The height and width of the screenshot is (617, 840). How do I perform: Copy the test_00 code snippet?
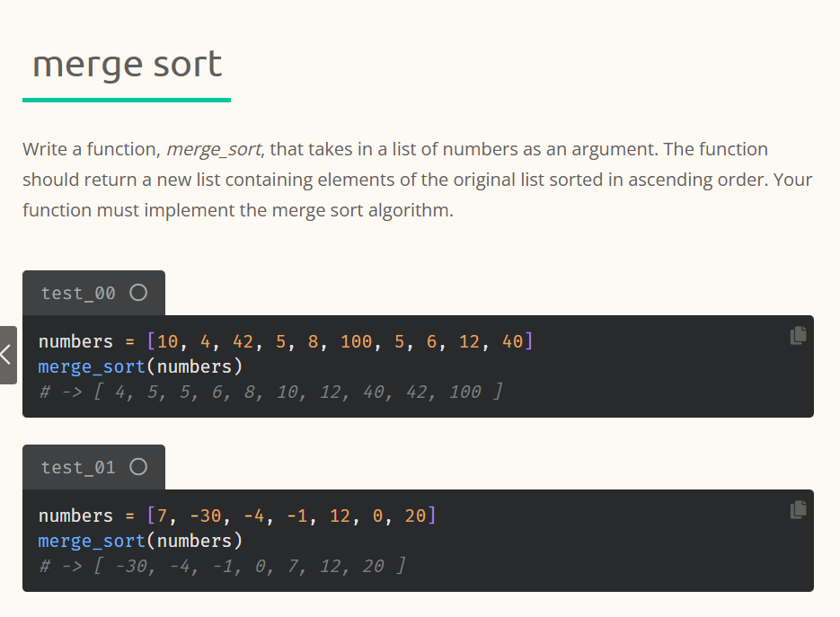click(798, 335)
